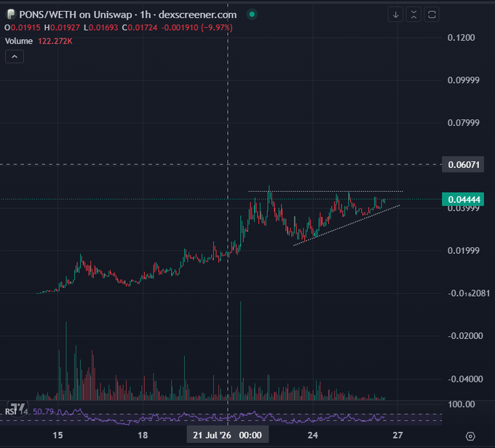
Task: Click the 100.00 RSI scale label
Action: coord(461,404)
